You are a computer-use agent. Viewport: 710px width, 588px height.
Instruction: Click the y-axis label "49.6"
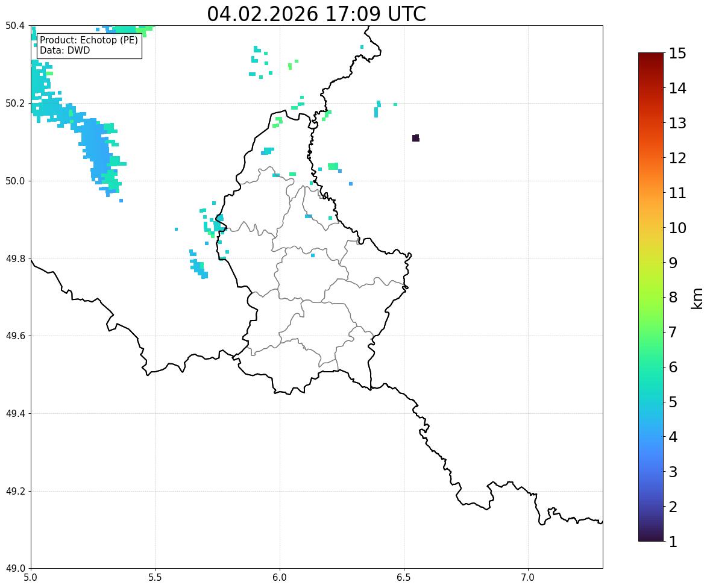14,336
